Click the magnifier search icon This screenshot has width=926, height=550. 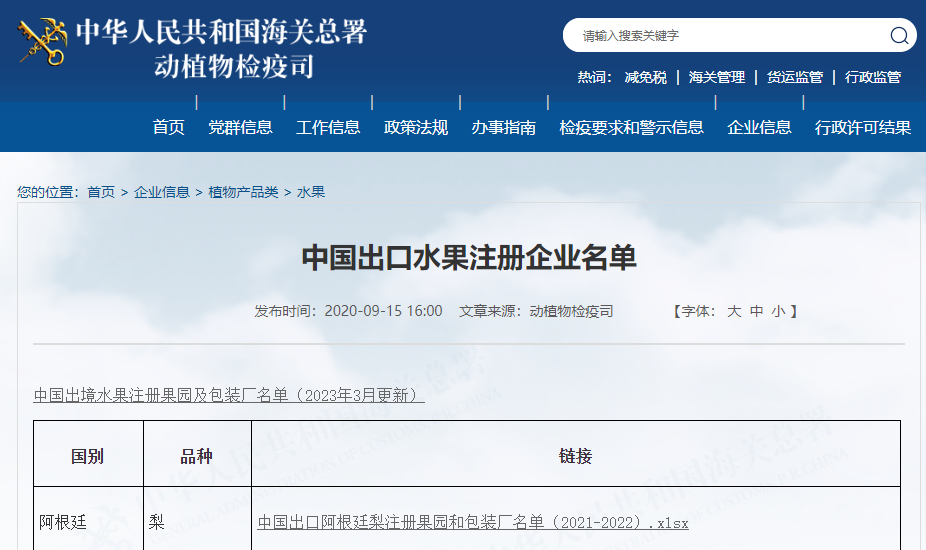[899, 36]
